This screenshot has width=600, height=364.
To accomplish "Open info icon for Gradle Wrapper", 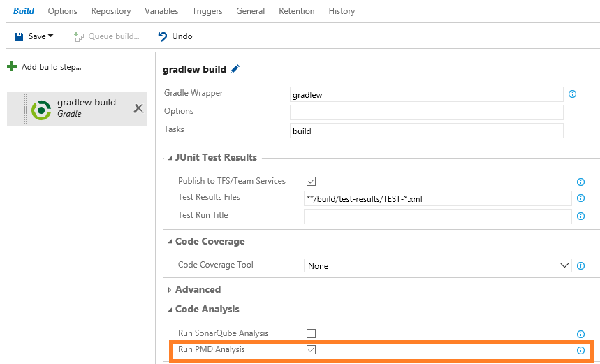I will pyautogui.click(x=573, y=94).
